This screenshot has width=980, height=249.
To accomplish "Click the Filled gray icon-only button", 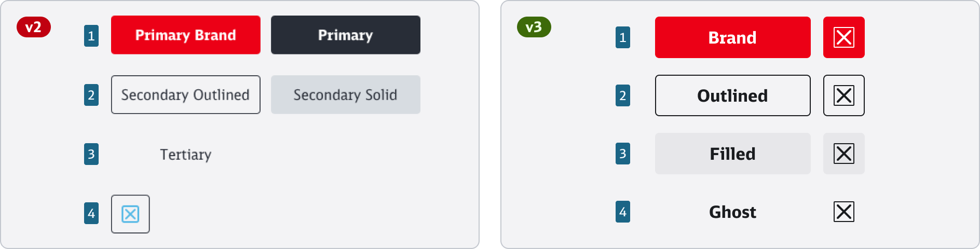I will (x=843, y=154).
